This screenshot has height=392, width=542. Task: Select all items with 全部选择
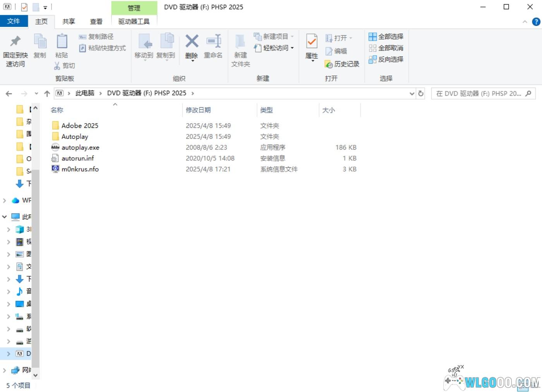(x=386, y=36)
